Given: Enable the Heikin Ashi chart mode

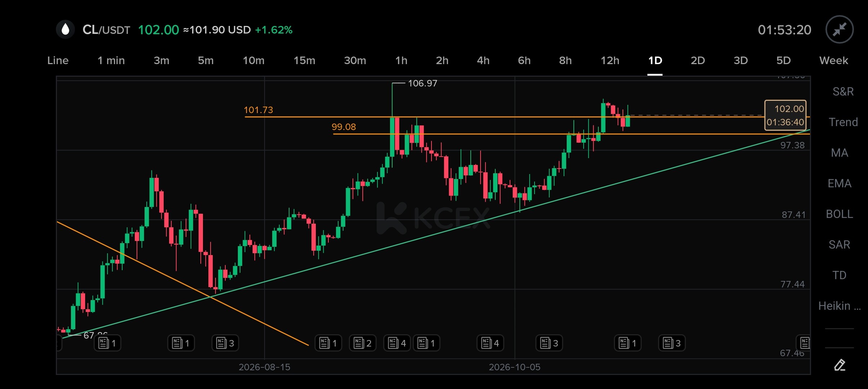Looking at the screenshot, I should [x=839, y=306].
